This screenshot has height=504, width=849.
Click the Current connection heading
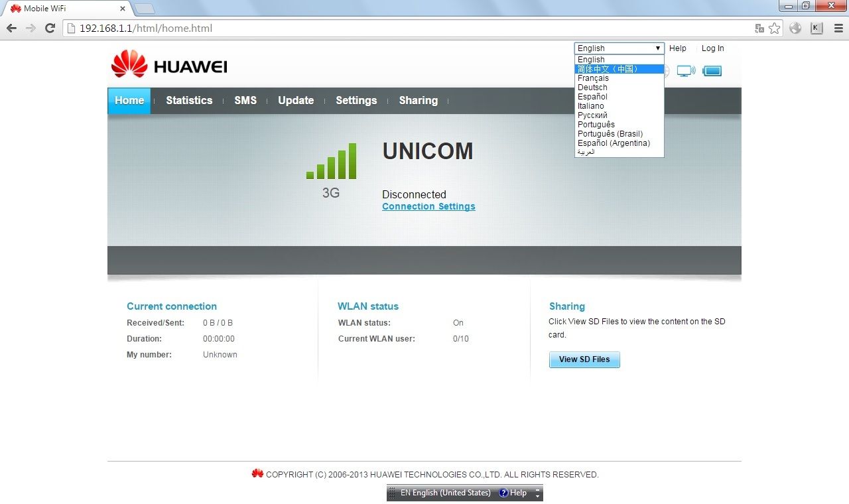point(172,306)
